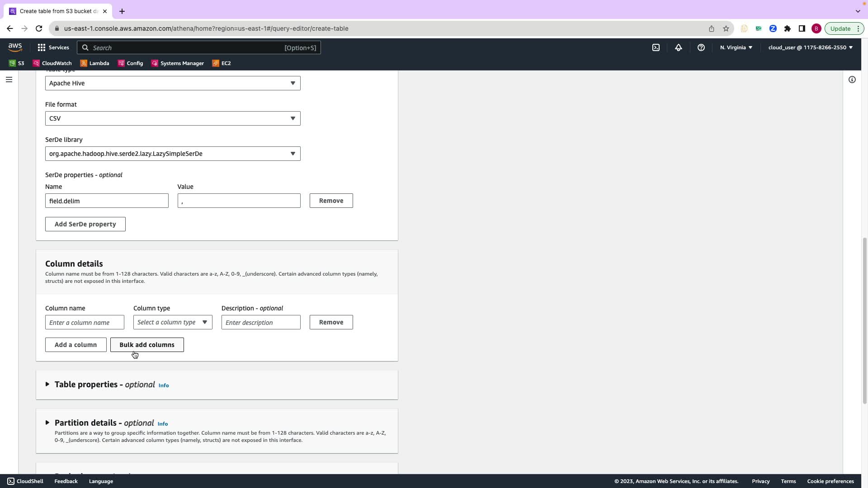Open the N. Virginia region menu
Viewport: 868px width, 488px height.
point(736,47)
